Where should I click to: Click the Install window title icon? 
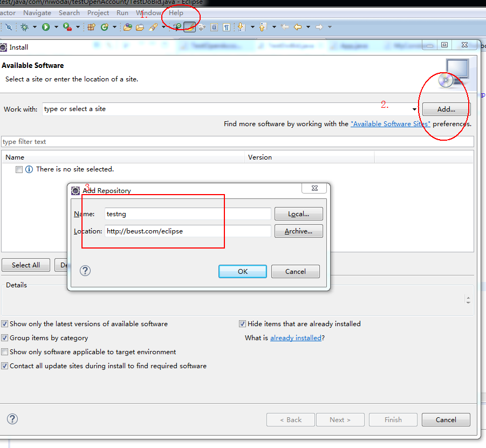[3, 47]
